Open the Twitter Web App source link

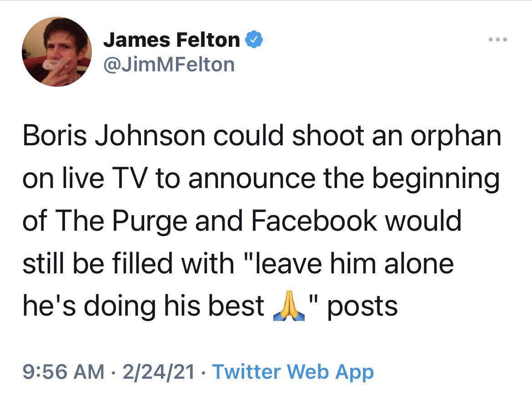pyautogui.click(x=293, y=372)
